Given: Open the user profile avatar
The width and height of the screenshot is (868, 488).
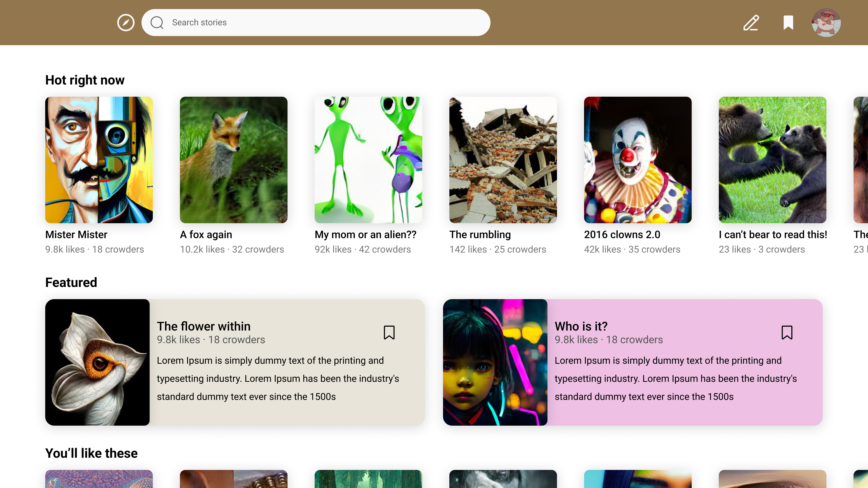Looking at the screenshot, I should pyautogui.click(x=826, y=23).
